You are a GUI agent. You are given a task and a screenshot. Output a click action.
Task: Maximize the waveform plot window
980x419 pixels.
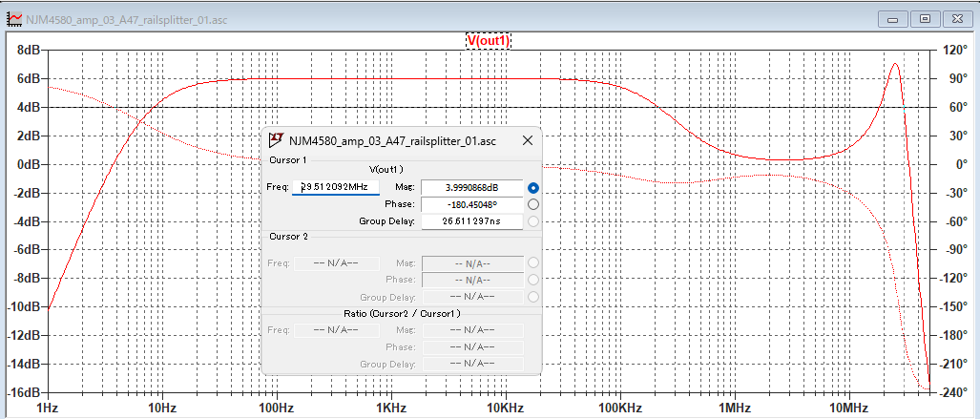point(924,17)
